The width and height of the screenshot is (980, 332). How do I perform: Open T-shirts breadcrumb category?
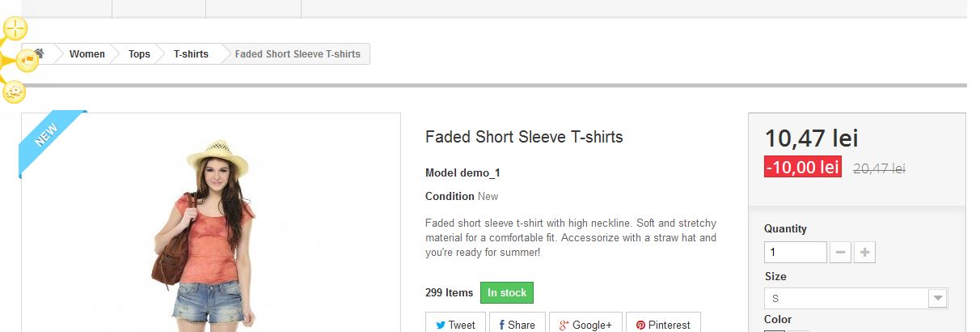tap(191, 54)
